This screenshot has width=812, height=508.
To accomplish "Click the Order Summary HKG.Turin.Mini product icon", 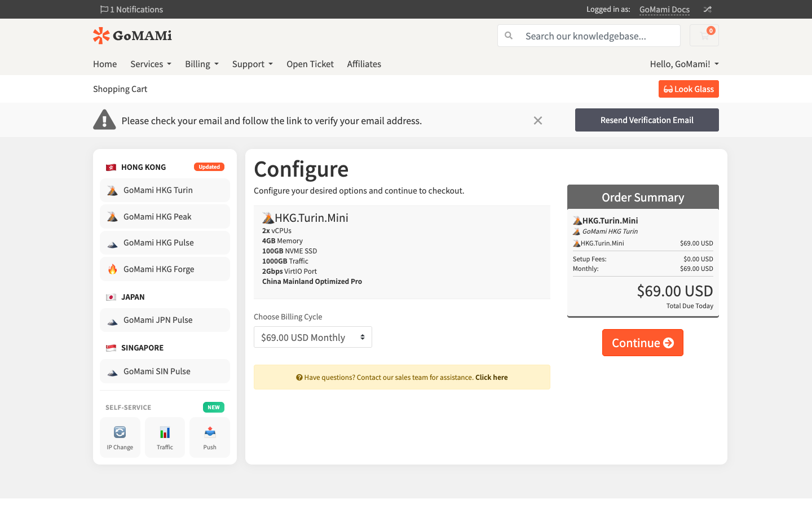I will tap(577, 221).
